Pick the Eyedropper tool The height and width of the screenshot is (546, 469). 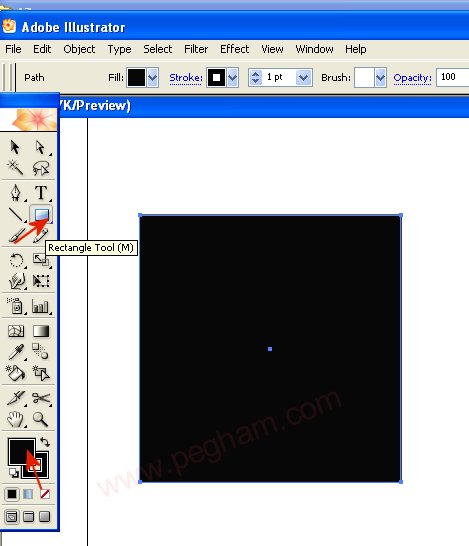(16, 352)
